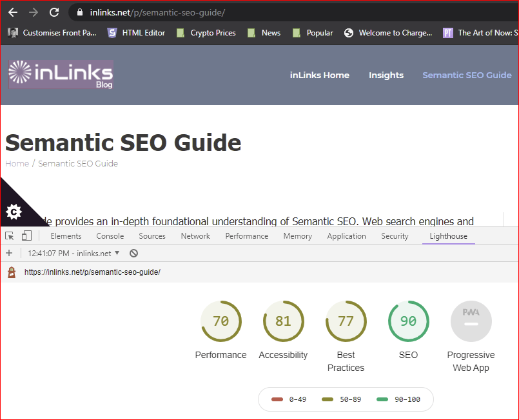The width and height of the screenshot is (519, 420).
Task: Click the Performance score gauge 70
Action: pos(220,321)
